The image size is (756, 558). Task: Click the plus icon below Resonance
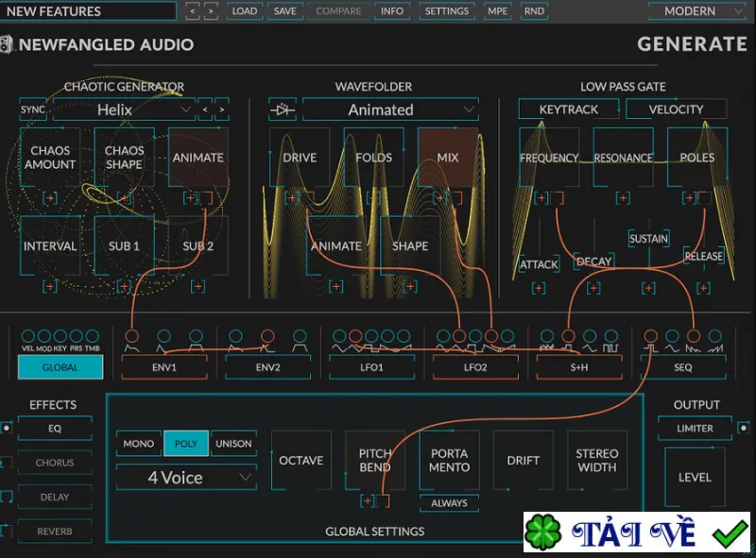point(623,197)
